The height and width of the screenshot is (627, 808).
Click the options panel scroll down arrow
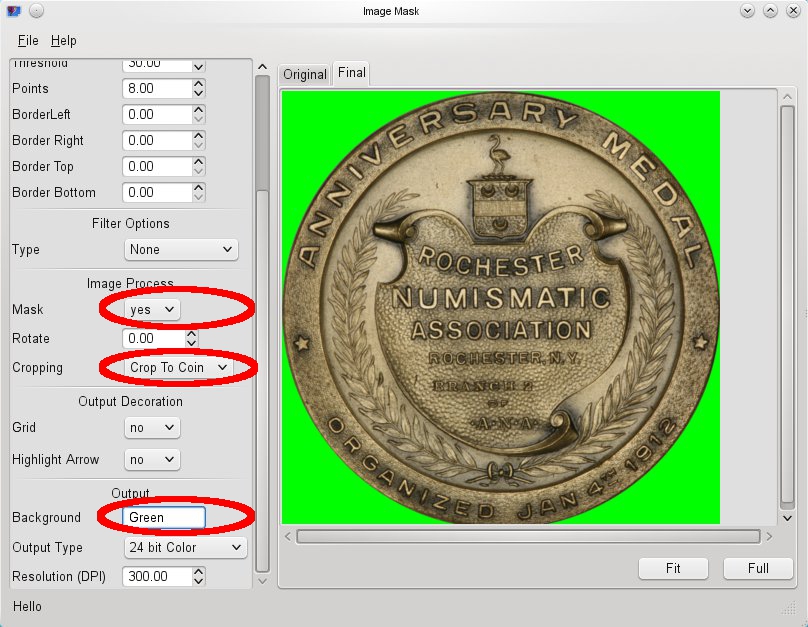pos(262,581)
